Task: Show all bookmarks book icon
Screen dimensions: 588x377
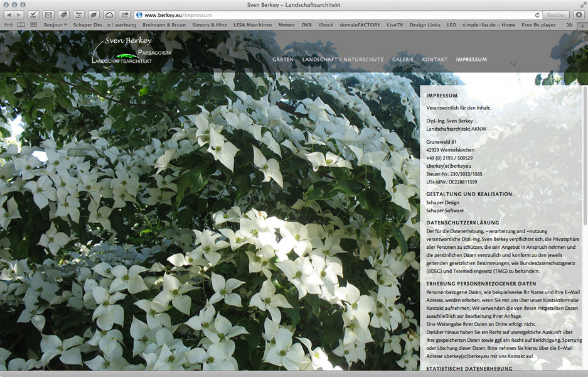Action: 21,25
